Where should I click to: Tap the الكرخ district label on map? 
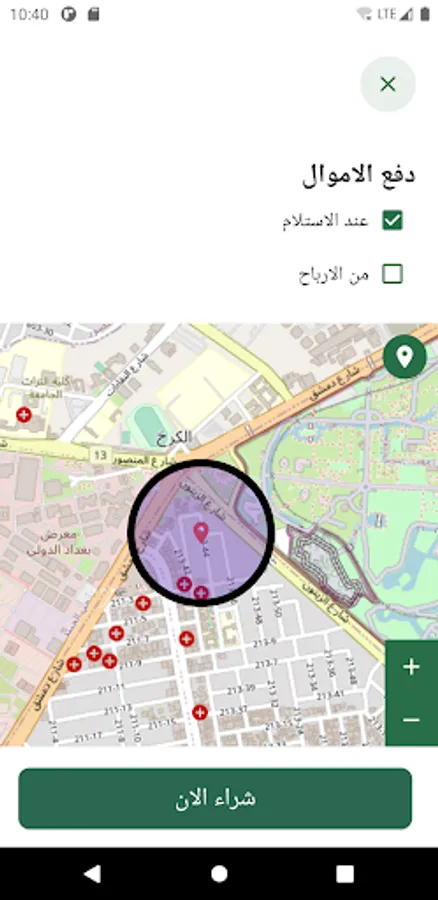click(174, 437)
